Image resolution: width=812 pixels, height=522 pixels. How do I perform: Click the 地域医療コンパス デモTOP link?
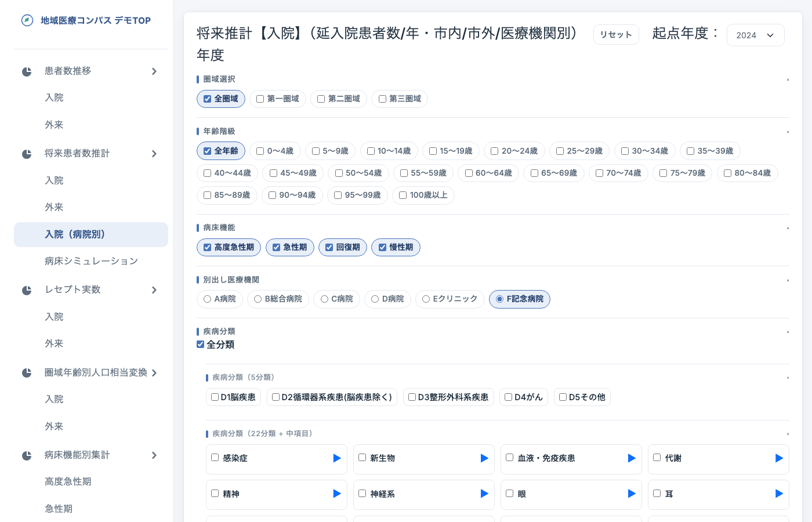coord(96,21)
